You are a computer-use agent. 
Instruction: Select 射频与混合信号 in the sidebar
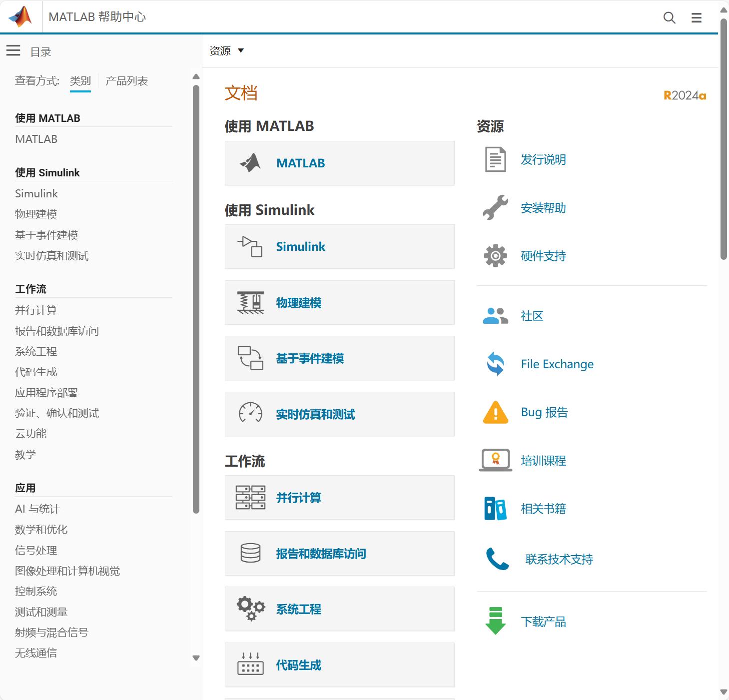pyautogui.click(x=51, y=632)
